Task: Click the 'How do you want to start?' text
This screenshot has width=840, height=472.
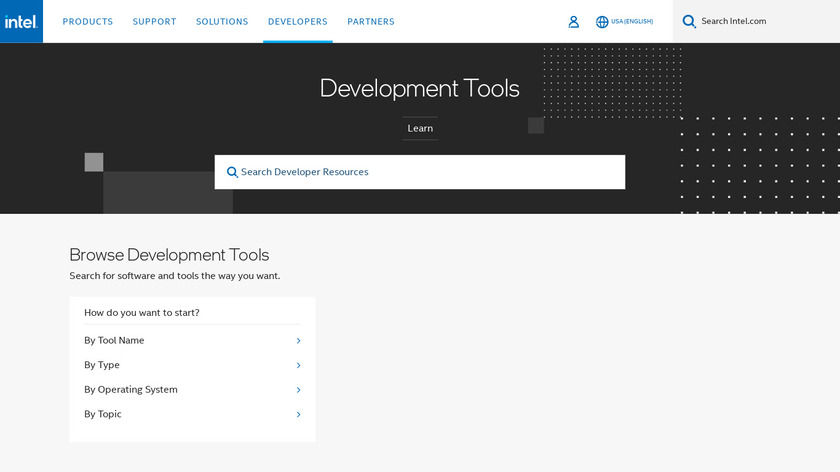Action: point(141,313)
